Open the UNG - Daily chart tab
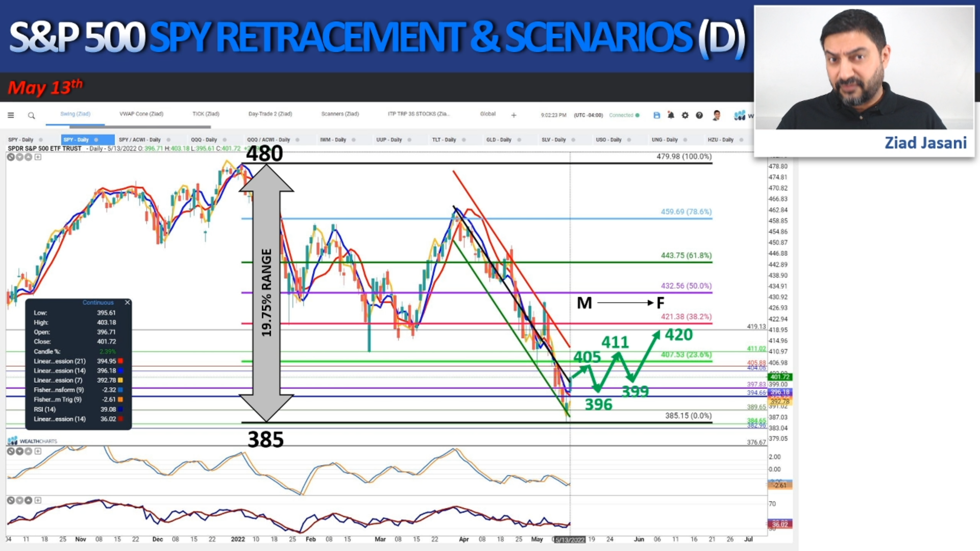980x551 pixels. [x=665, y=140]
